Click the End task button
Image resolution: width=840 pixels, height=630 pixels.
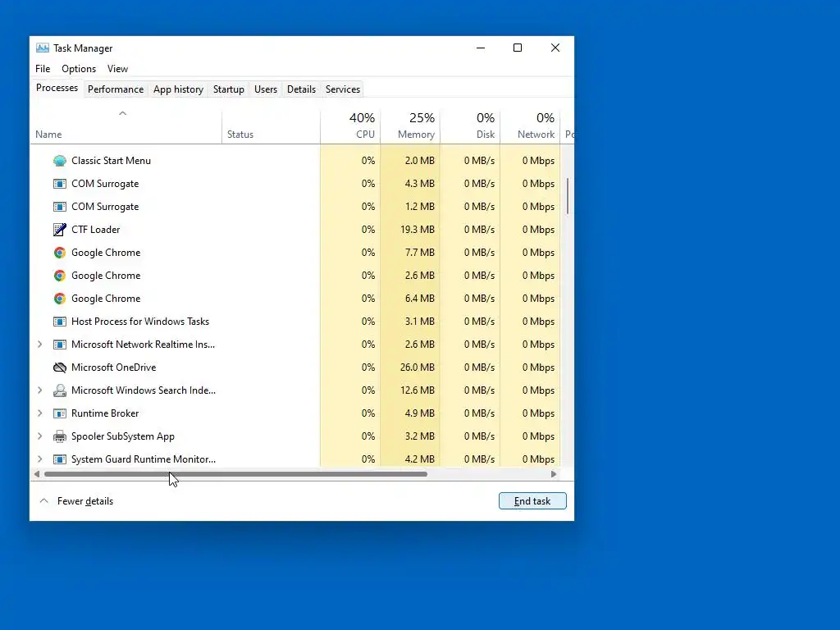click(x=532, y=501)
